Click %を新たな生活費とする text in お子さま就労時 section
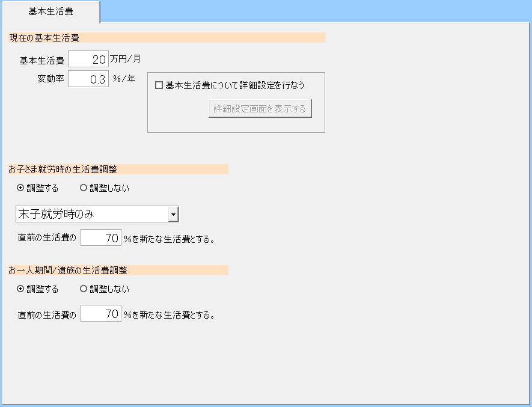This screenshot has width=532, height=407. pos(170,238)
